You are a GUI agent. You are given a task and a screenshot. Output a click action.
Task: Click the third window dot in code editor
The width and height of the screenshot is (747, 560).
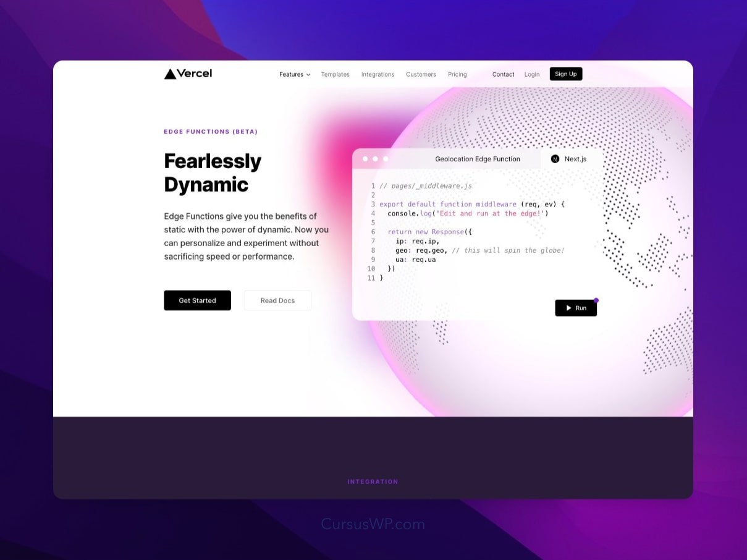[386, 159]
